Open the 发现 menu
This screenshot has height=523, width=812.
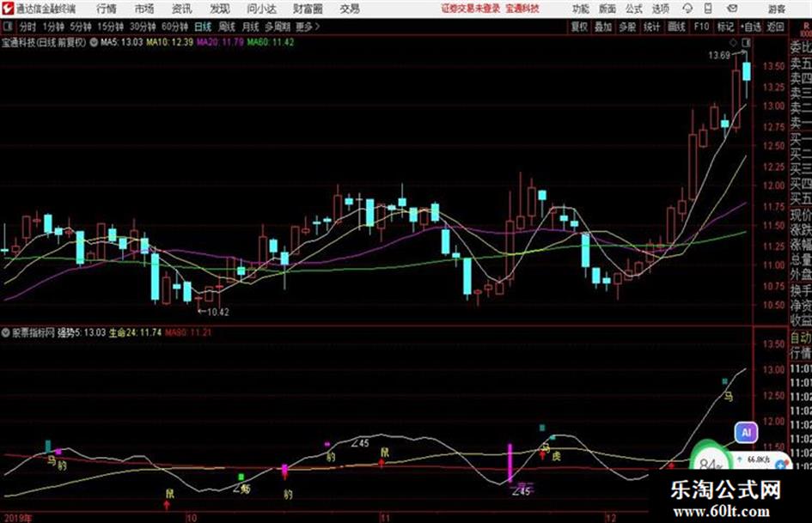220,9
